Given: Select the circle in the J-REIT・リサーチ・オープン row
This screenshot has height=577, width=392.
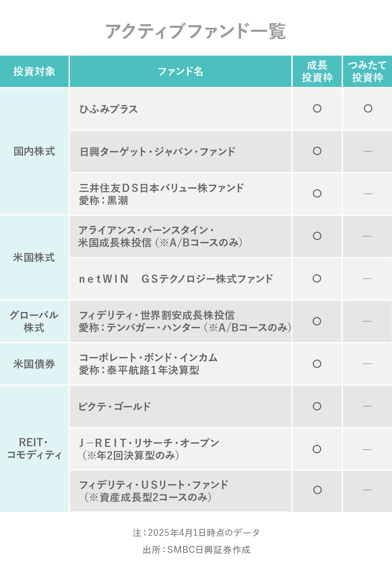Looking at the screenshot, I should point(317,449).
